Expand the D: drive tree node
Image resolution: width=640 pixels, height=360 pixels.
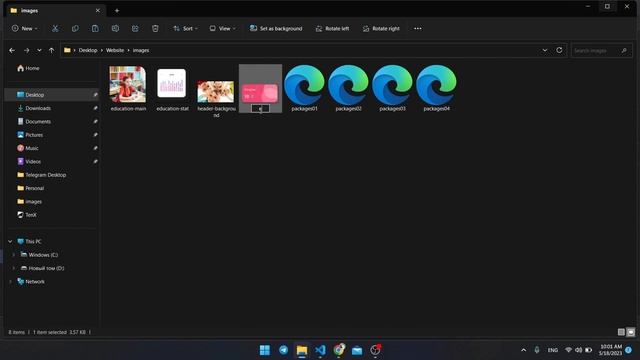click(13, 268)
